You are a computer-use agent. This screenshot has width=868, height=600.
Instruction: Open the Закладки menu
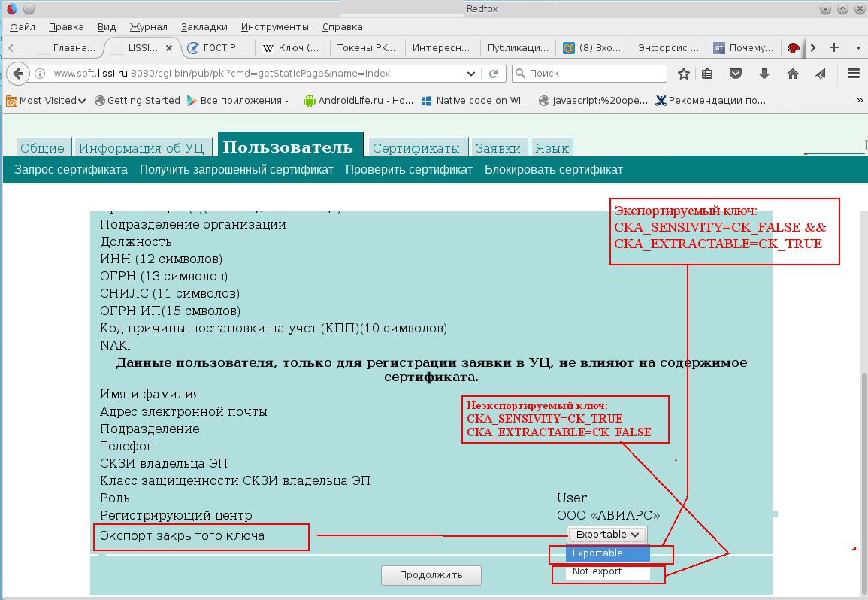(204, 26)
